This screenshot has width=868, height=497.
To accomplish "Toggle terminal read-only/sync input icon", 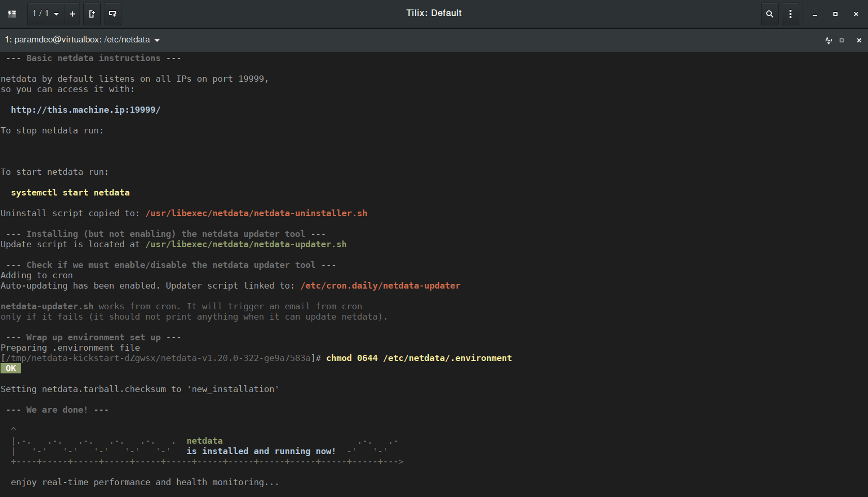I will [829, 40].
